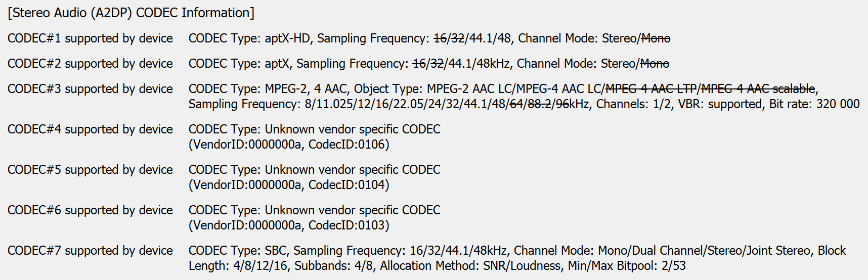The width and height of the screenshot is (868, 280).
Task: Select the aptX sampling frequency line
Action: (x=428, y=64)
